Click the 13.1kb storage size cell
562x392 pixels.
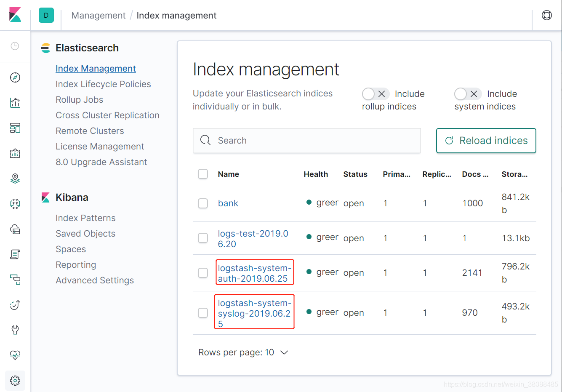(516, 238)
